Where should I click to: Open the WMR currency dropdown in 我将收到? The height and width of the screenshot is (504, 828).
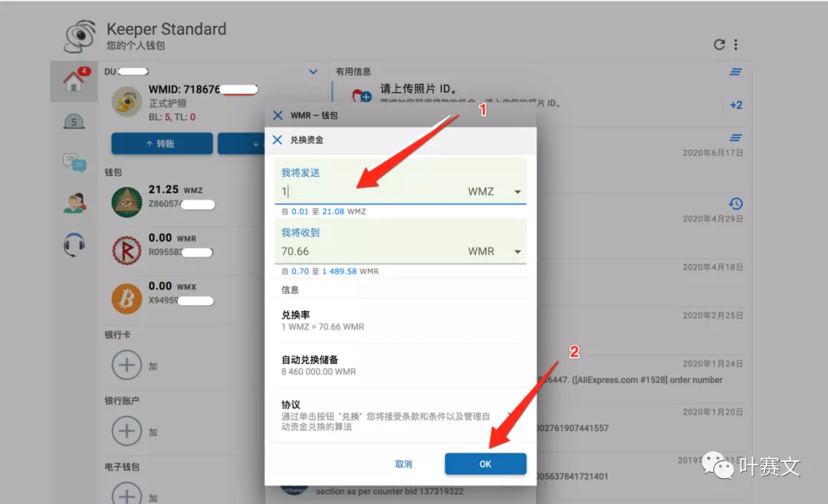pyautogui.click(x=516, y=250)
